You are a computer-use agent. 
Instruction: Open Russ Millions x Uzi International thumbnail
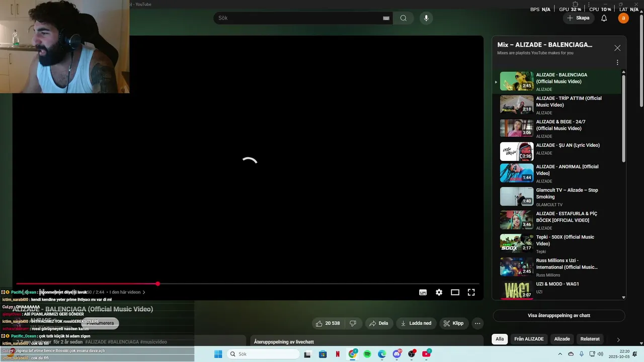point(517,267)
